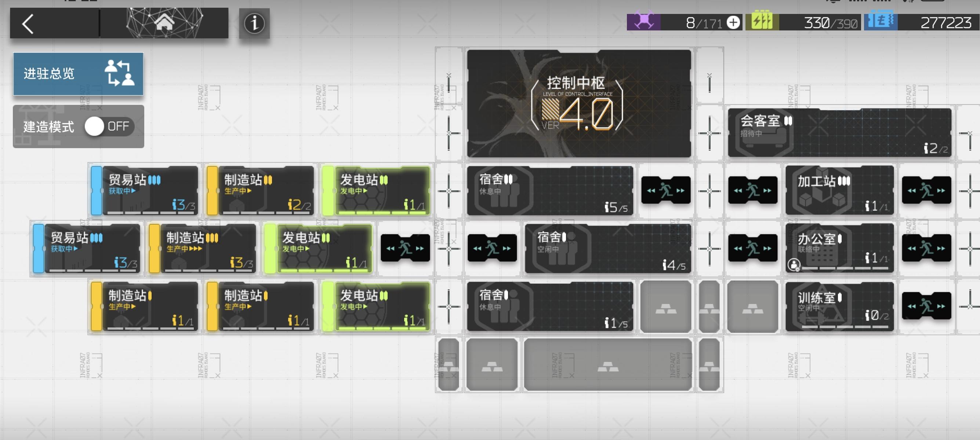
Task: Add drones with the plus button
Action: [733, 22]
